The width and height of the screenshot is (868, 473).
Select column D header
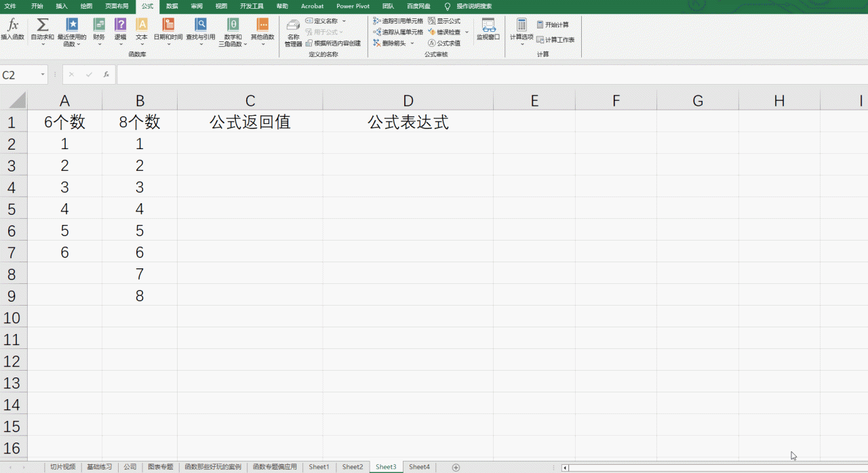click(408, 101)
